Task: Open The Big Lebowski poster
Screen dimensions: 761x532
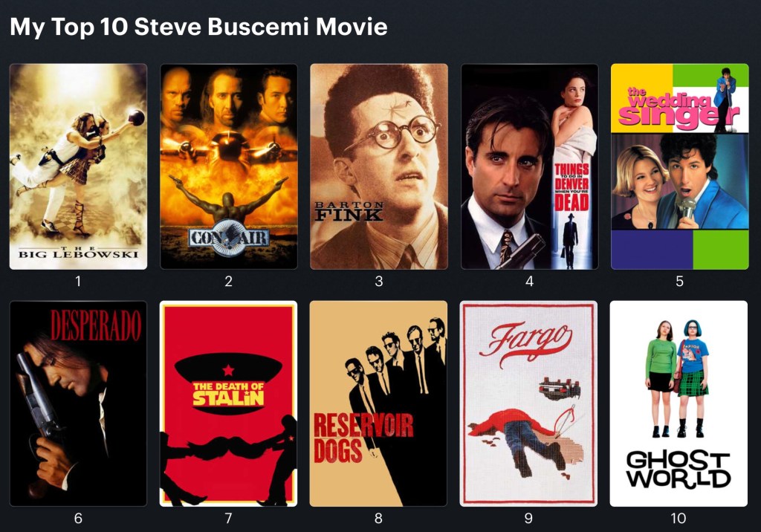Action: [x=78, y=166]
